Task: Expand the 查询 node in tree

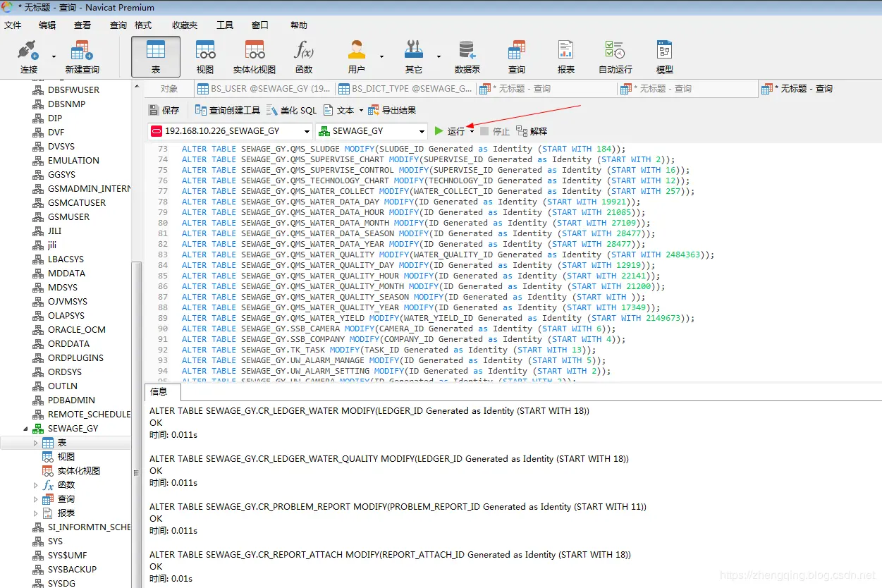Action: point(36,499)
